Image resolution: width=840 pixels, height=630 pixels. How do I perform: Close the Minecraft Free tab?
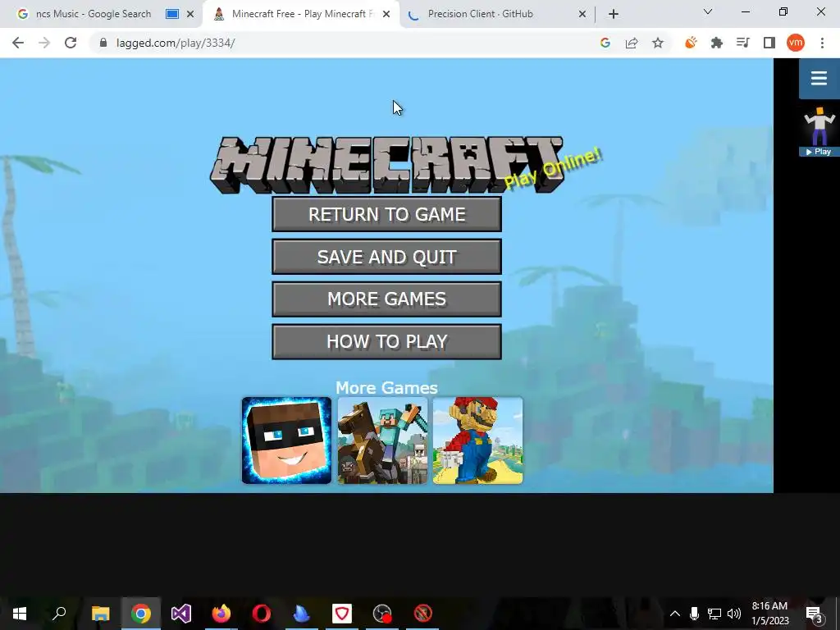(386, 15)
